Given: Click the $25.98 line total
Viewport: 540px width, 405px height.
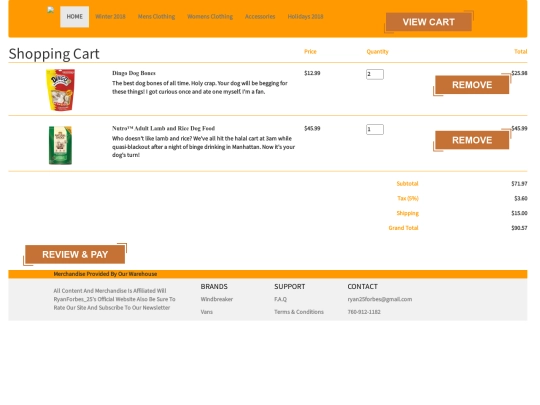Looking at the screenshot, I should point(519,73).
